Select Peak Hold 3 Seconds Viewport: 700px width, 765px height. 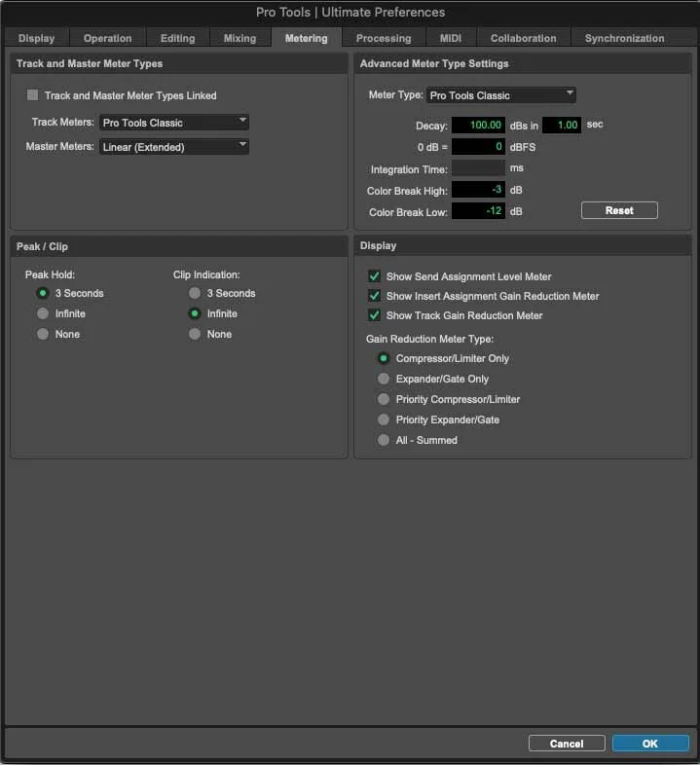point(43,293)
